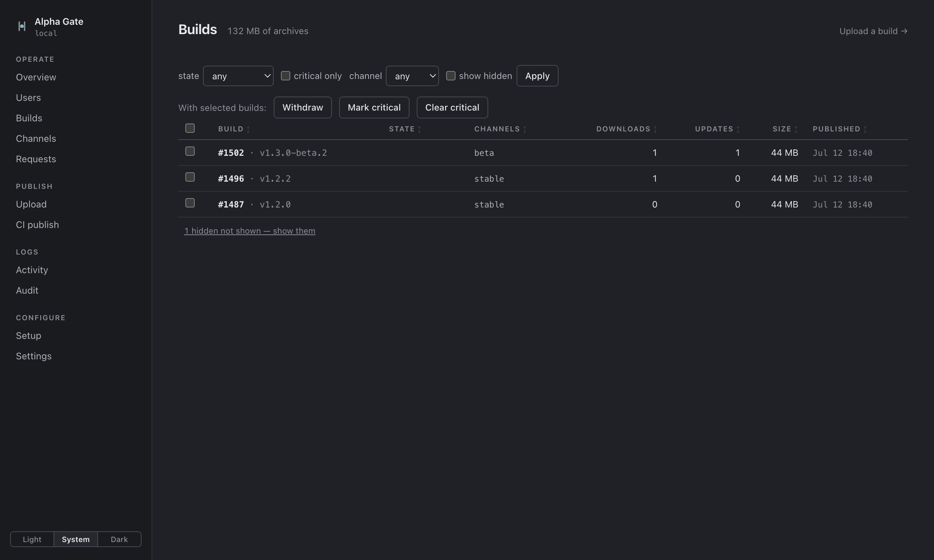Click stable channel of build #1496
Screen dimensions: 934x560
point(489,178)
